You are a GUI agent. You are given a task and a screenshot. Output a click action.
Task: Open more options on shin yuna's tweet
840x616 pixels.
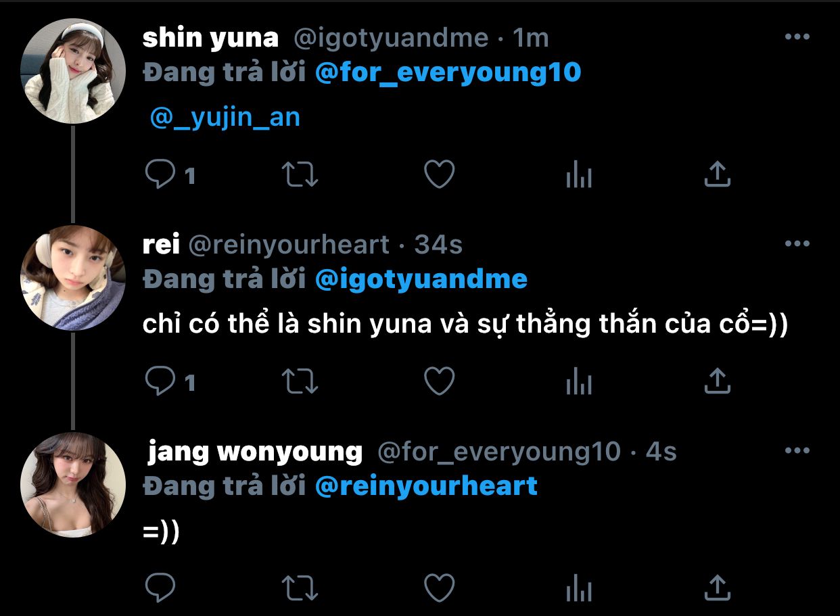point(797,37)
